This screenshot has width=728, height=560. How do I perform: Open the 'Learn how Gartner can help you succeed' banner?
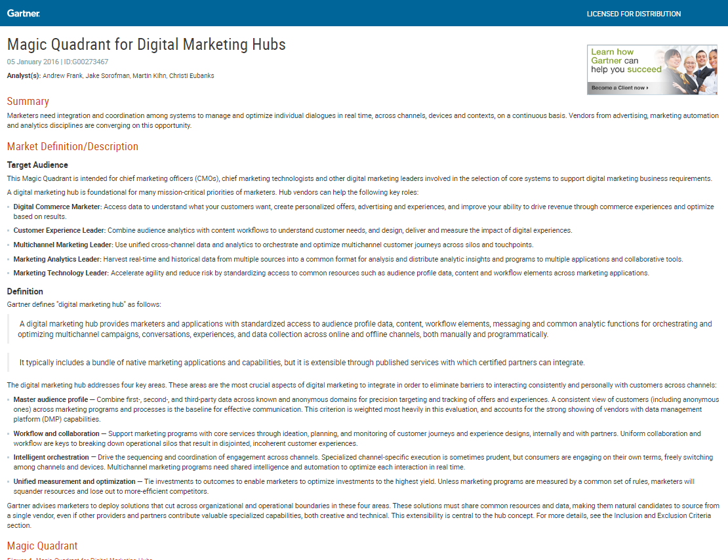coord(652,70)
